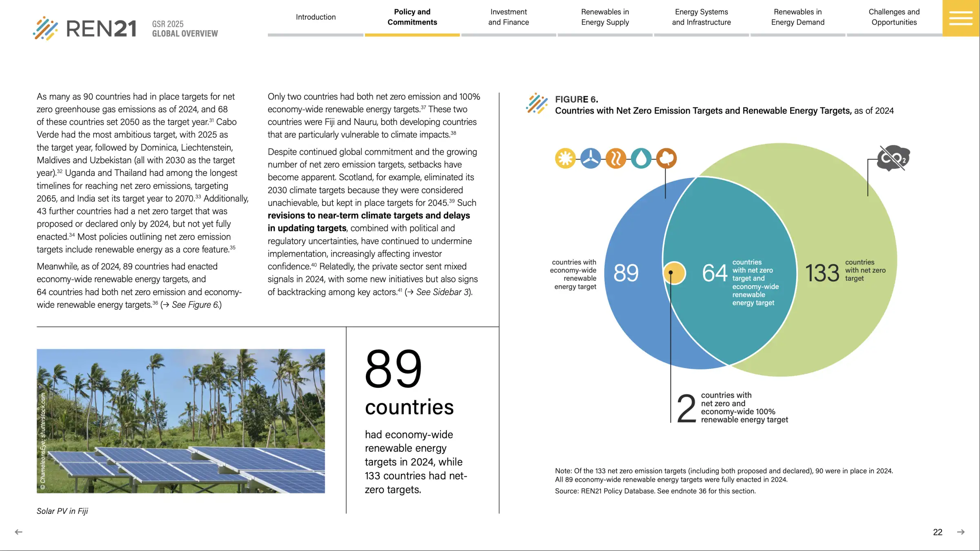Click the crossed-out CO2 cloud icon

click(x=893, y=158)
